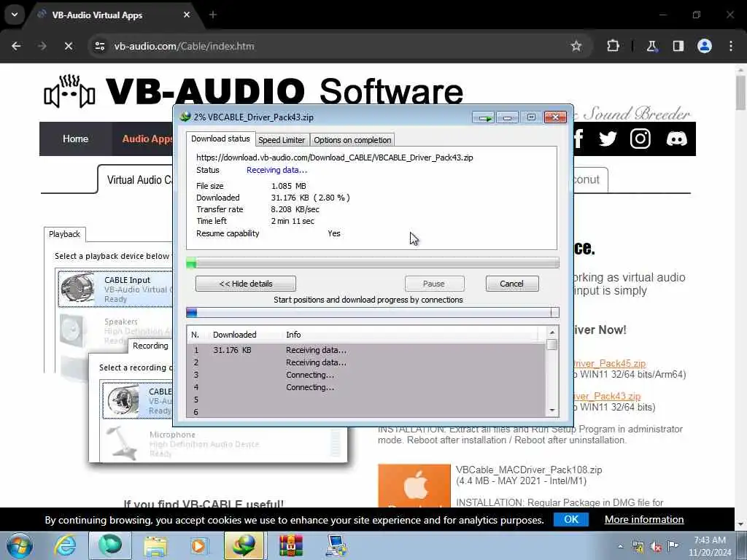This screenshot has height=560, width=747.
Task: Click the Apple Mac download tile
Action: pyautogui.click(x=414, y=486)
